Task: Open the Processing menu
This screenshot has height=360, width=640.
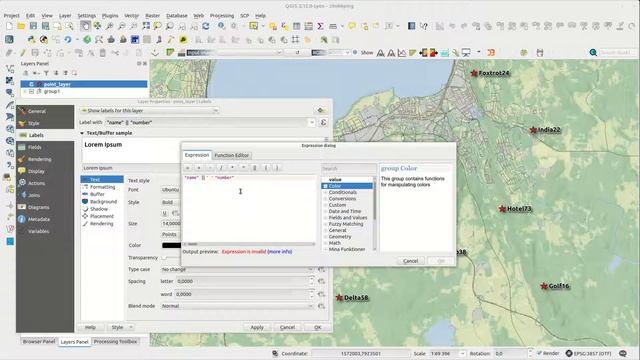Action: tap(222, 16)
